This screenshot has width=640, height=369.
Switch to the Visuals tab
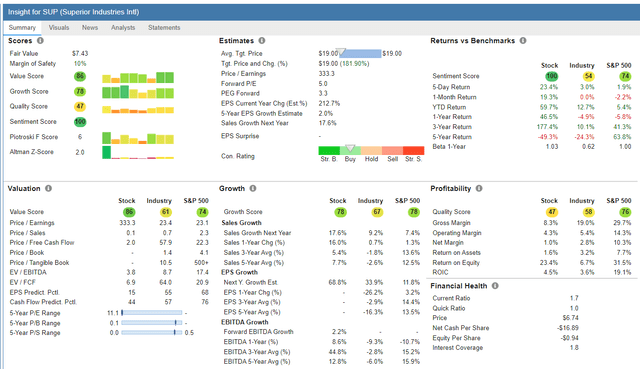[x=59, y=28]
